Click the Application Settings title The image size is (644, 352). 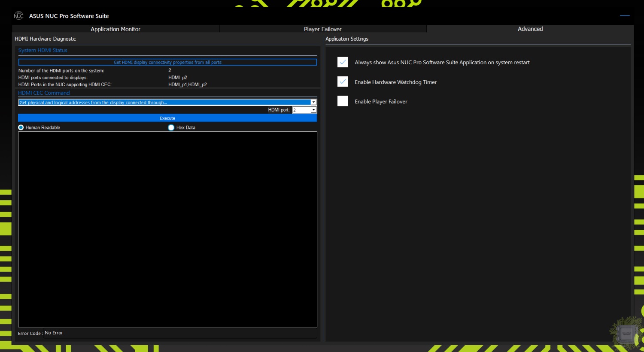(x=347, y=39)
